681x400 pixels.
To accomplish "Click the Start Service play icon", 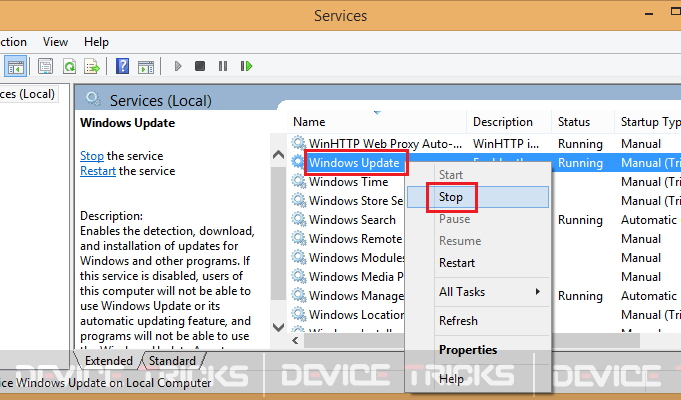I will pos(178,66).
